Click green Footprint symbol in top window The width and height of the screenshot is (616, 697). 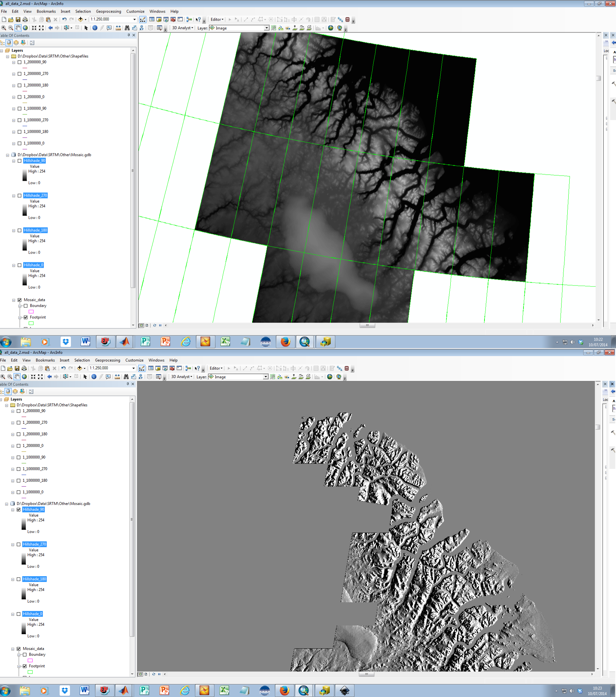coord(31,323)
